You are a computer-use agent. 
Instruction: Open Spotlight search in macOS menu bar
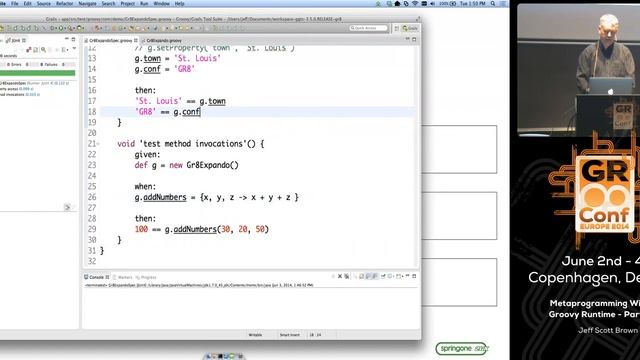click(493, 3)
